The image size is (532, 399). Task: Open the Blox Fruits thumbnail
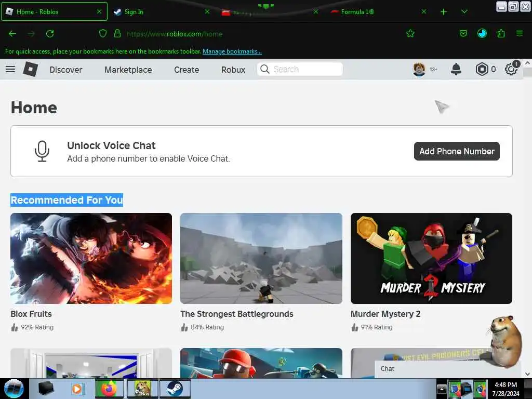[x=91, y=258]
